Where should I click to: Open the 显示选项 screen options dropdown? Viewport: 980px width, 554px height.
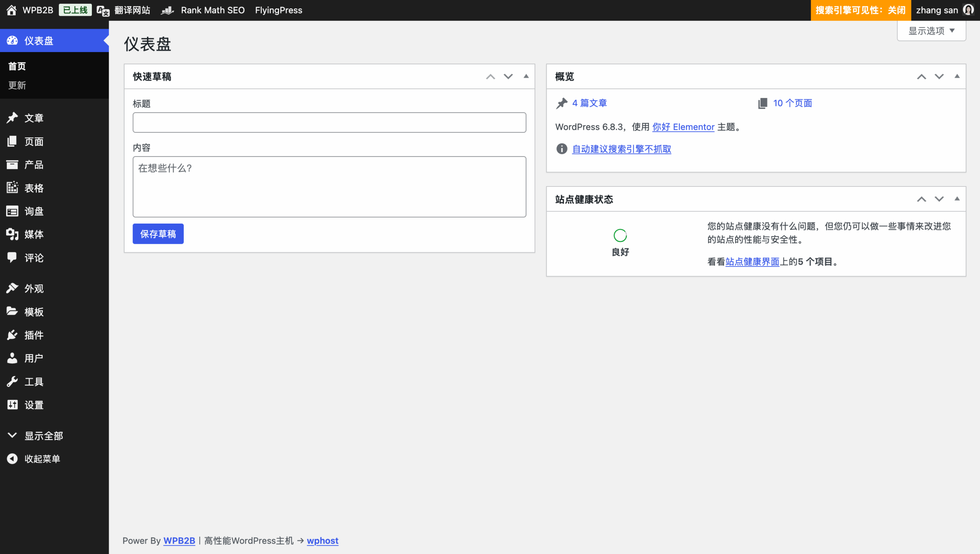click(931, 31)
